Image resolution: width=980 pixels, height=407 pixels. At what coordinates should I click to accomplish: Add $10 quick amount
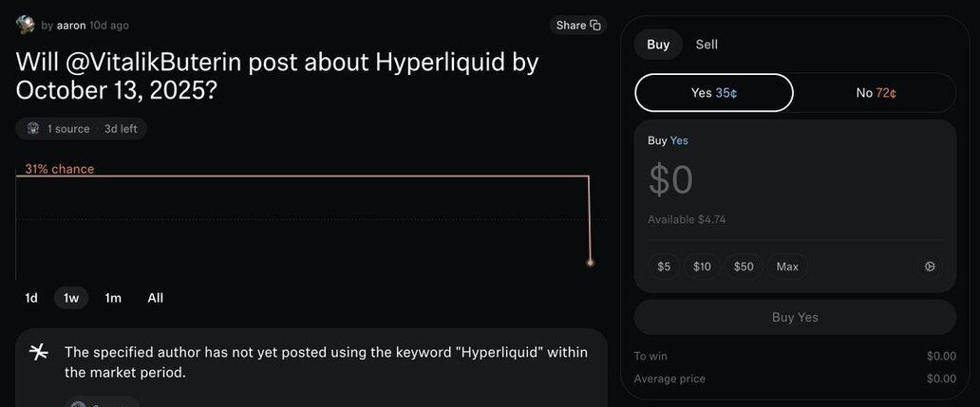click(702, 267)
